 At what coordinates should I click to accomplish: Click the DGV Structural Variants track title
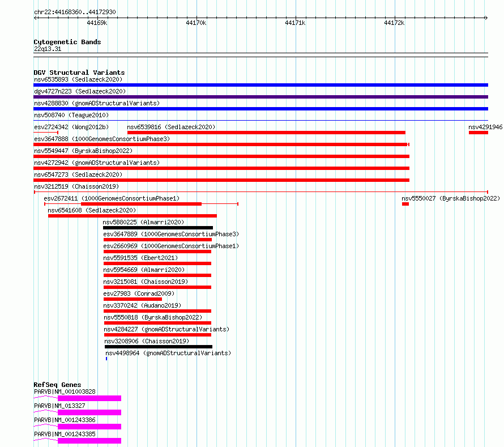pos(79,73)
